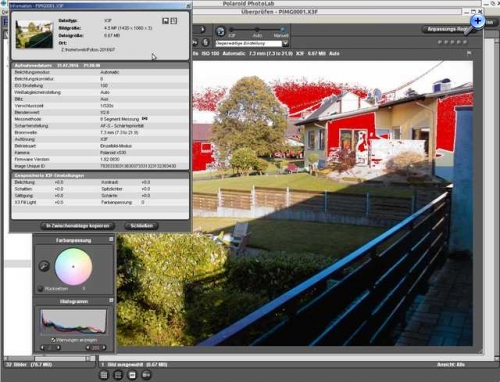
Task: Click the photo thumbnail in the Information panel
Action: point(34,34)
